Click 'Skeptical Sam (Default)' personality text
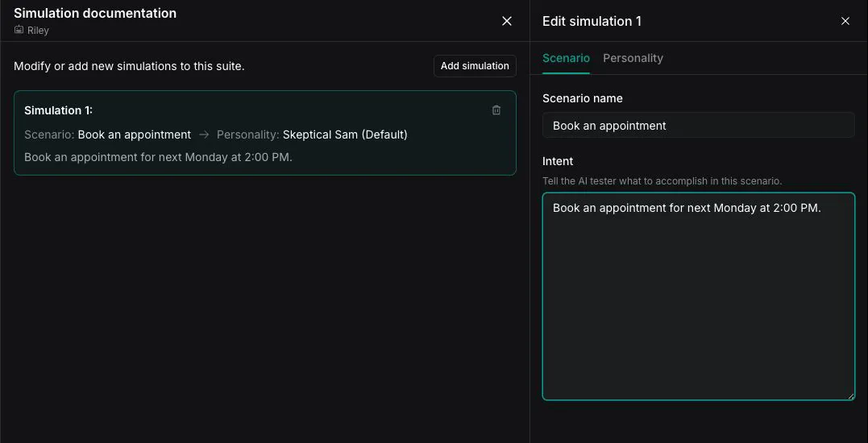The width and height of the screenshot is (868, 443). point(345,135)
